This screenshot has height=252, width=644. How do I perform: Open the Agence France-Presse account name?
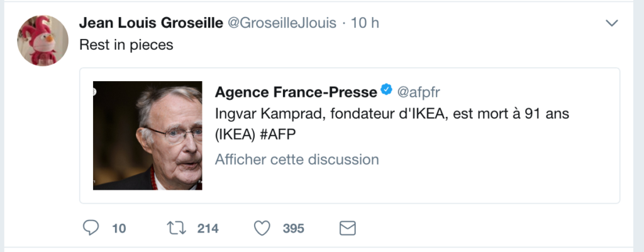pos(296,92)
